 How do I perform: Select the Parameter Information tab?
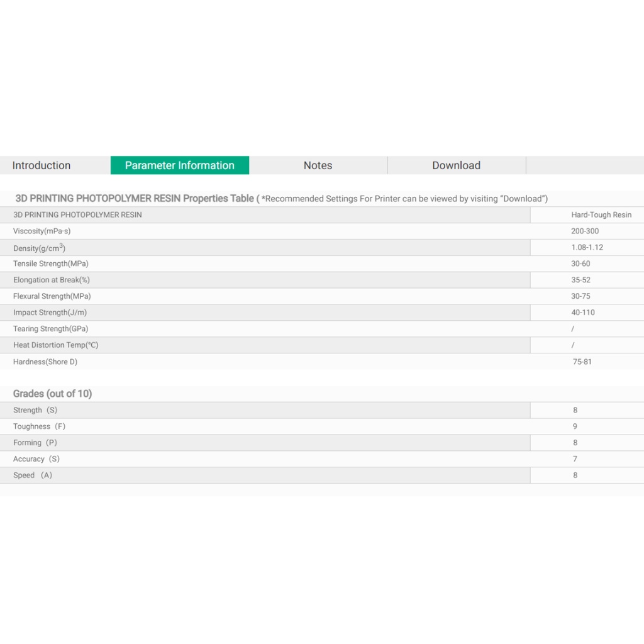180,165
